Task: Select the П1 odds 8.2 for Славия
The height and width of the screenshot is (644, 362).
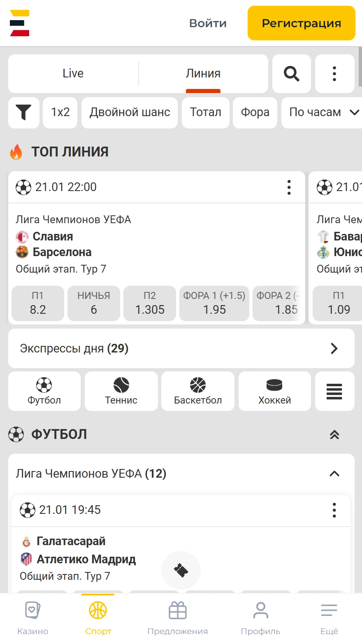Action: point(37,303)
